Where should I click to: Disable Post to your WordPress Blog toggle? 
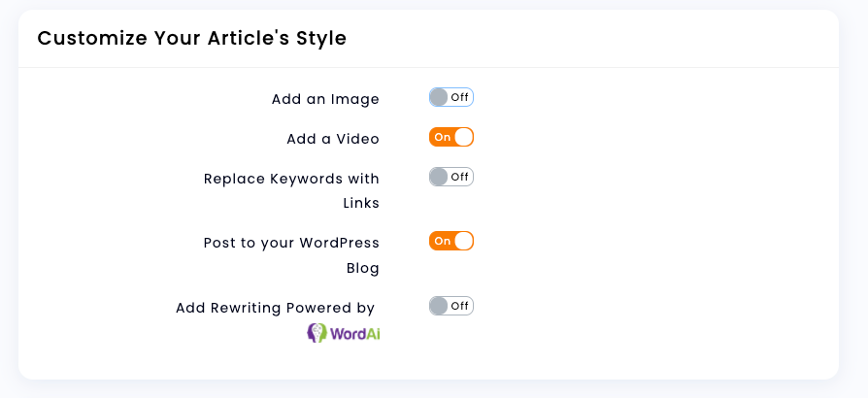(451, 241)
